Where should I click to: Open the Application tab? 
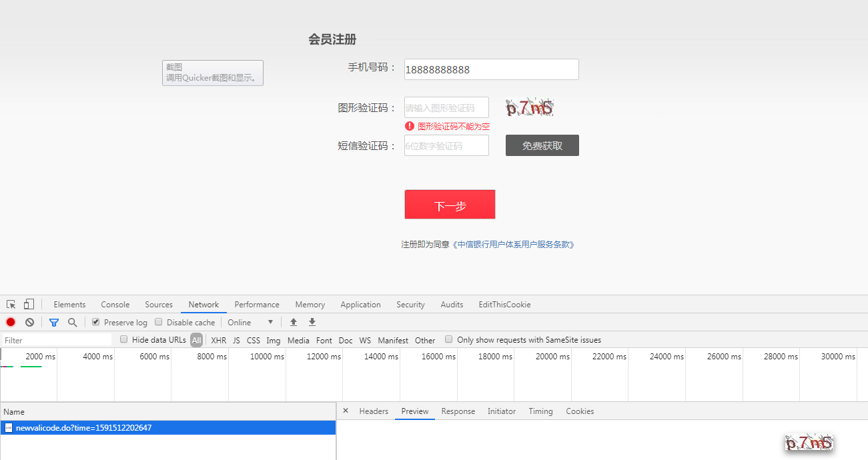tap(360, 305)
